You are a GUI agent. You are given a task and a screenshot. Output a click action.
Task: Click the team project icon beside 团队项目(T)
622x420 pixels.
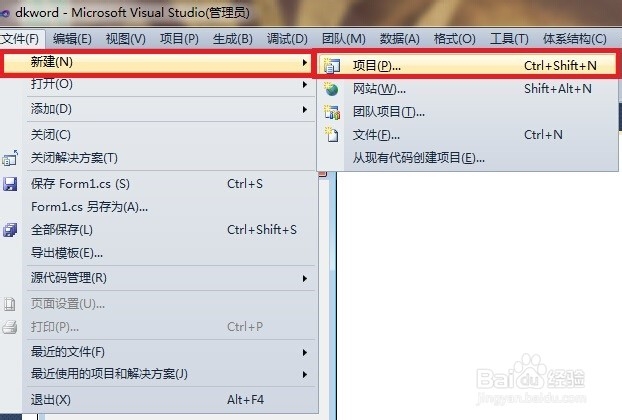[x=332, y=112]
